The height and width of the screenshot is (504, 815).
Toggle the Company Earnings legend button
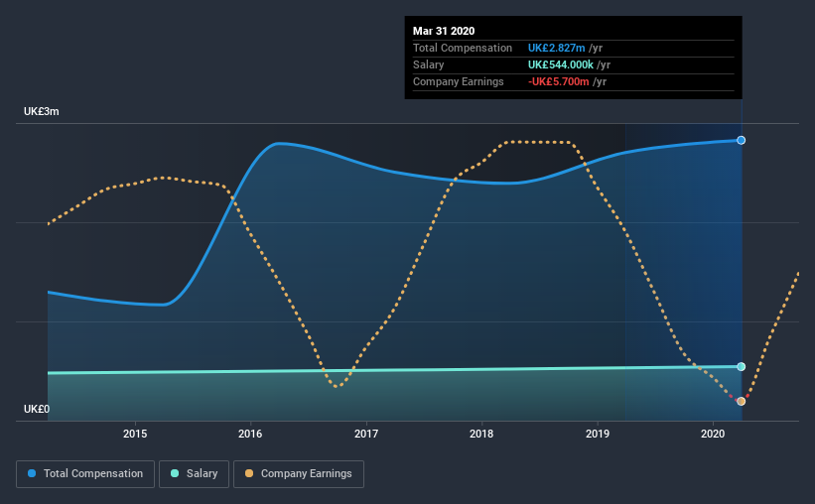pos(299,474)
